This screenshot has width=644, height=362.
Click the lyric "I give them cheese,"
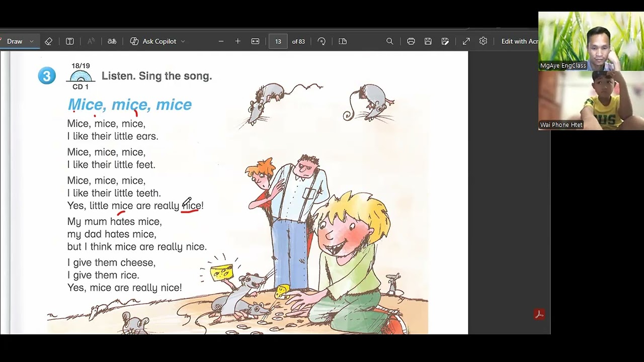(112, 262)
